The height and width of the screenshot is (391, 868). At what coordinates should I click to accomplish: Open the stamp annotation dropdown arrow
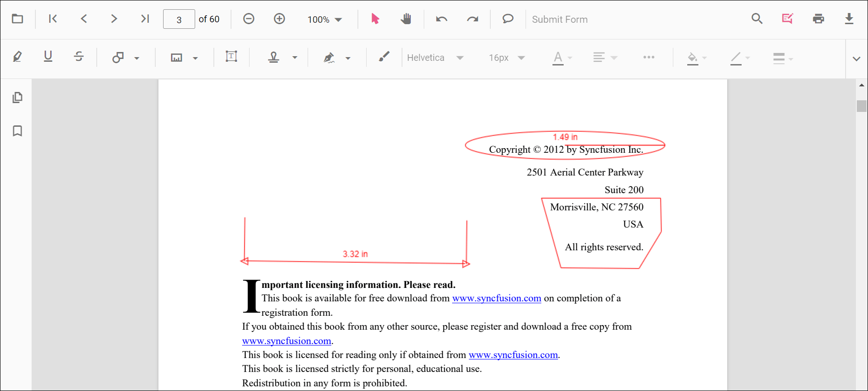(295, 58)
